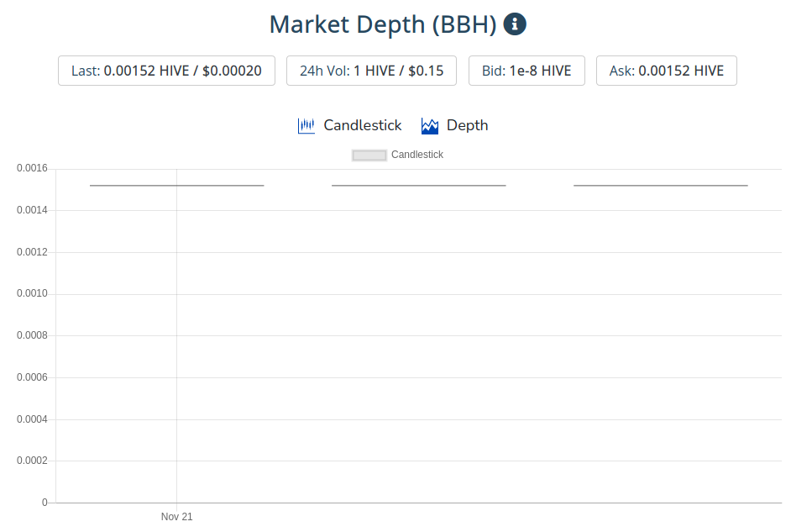
Task: Click the Bid 1e-8 HIVE box
Action: (x=526, y=71)
